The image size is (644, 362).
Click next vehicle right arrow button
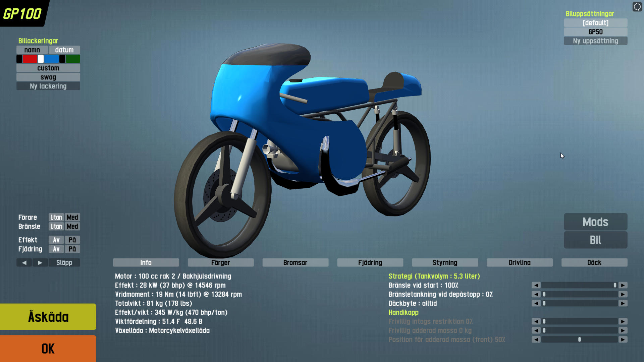[40, 263]
